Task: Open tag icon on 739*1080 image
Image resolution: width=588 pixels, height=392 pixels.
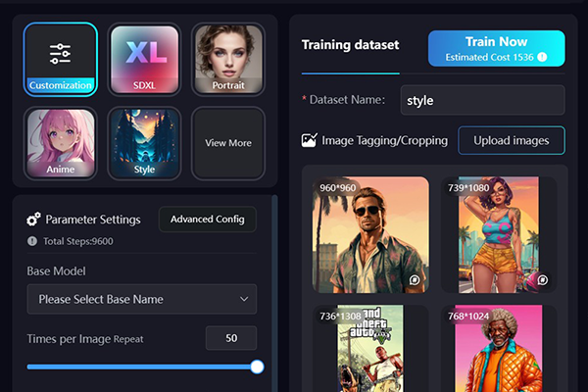Action: click(x=543, y=280)
